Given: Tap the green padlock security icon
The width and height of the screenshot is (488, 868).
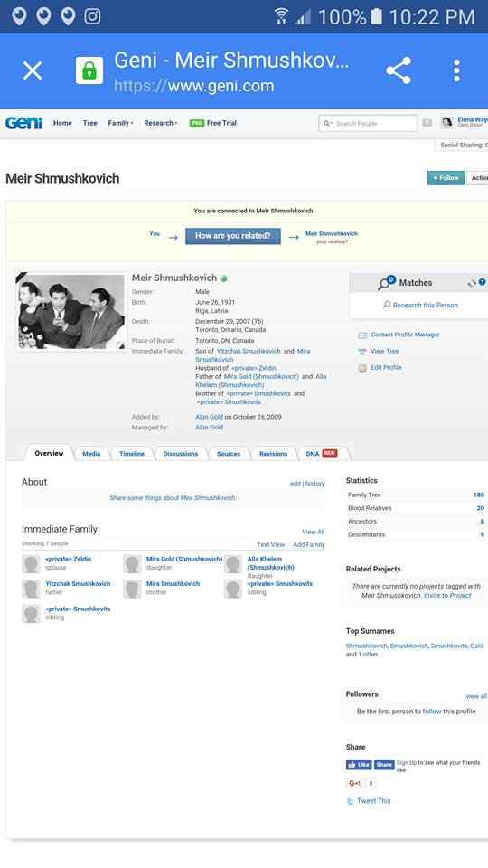Looking at the screenshot, I should click(89, 71).
